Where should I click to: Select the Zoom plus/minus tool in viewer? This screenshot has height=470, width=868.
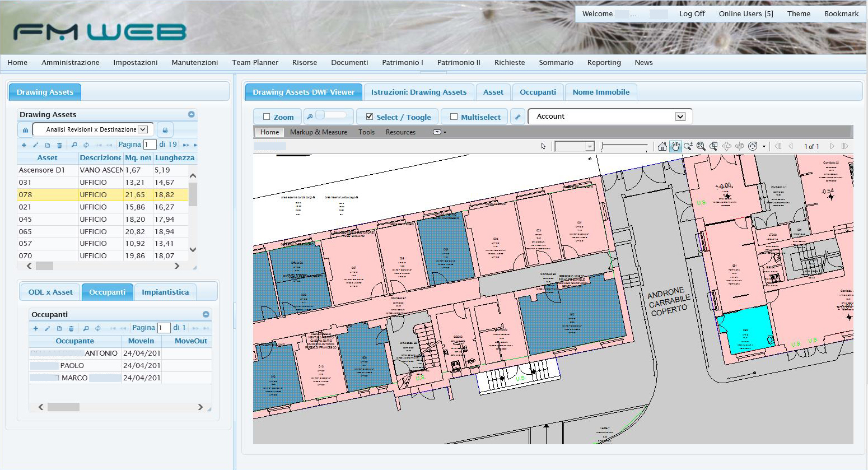[x=688, y=146]
